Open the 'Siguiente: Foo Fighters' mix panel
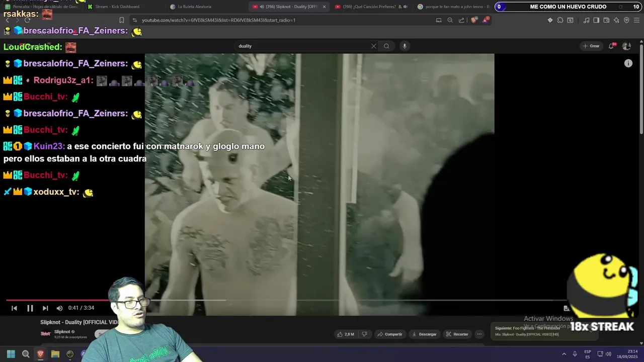The image size is (644, 362). pos(543,331)
